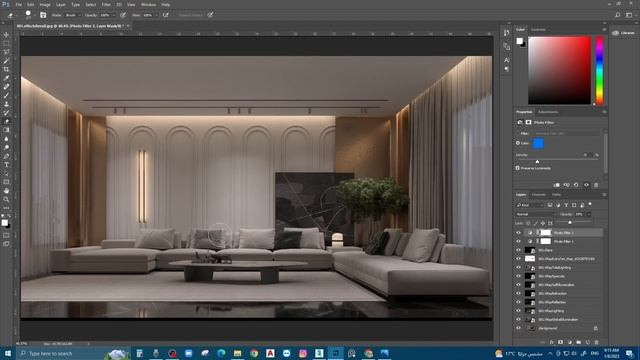This screenshot has width=640, height=360.
Task: Click the create new group folder button
Action: [x=578, y=342]
